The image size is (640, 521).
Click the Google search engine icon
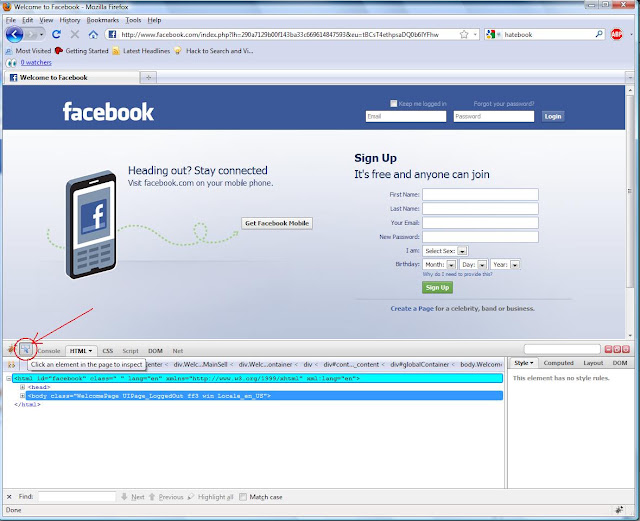491,34
